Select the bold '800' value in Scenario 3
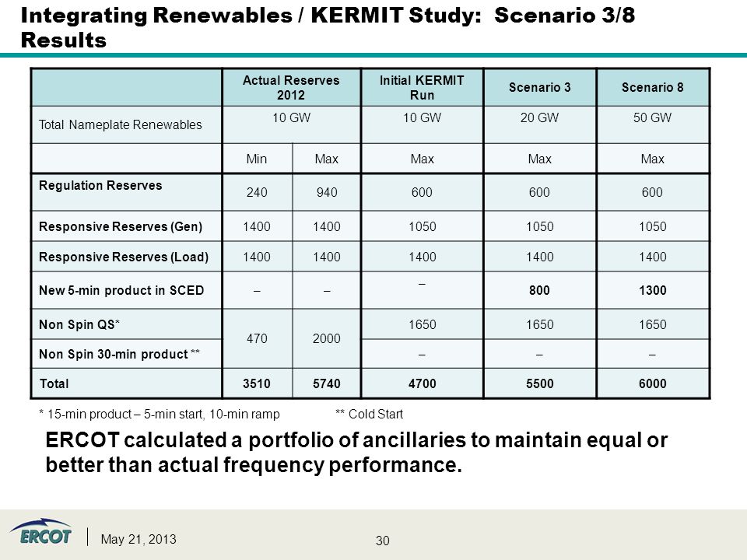This screenshot has height=560, width=747. (x=540, y=290)
